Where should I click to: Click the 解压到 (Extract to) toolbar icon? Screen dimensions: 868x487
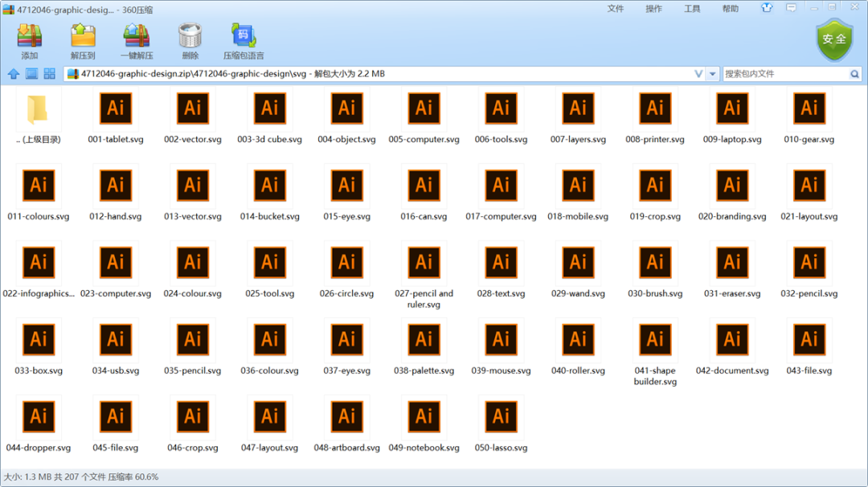(83, 36)
